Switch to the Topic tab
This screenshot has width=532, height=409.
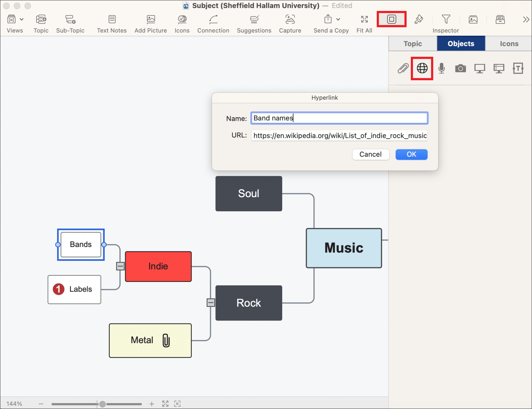[413, 44]
